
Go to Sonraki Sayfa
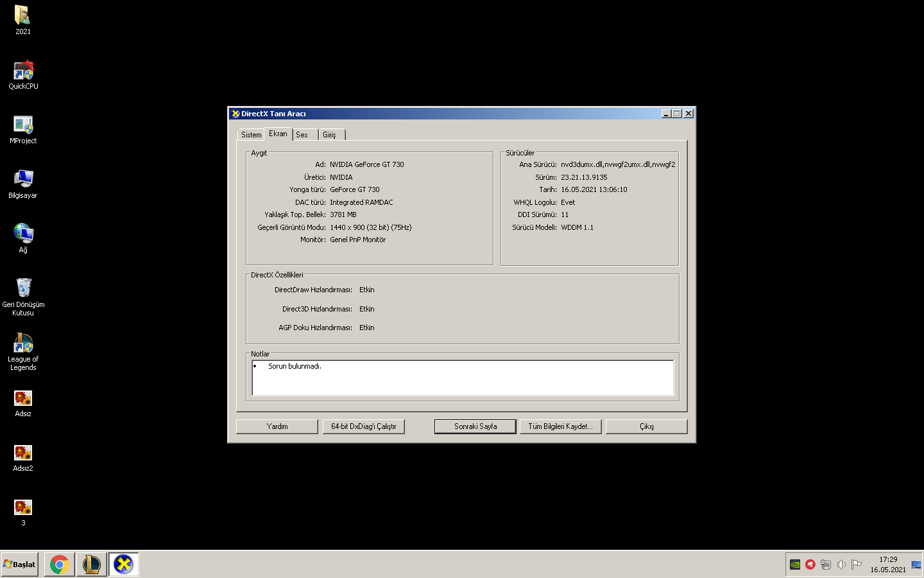[475, 426]
